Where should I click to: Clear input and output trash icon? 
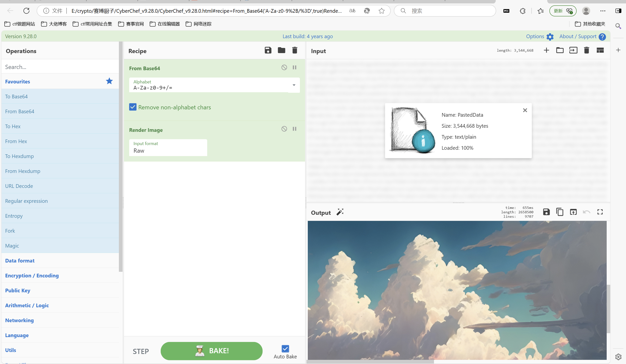pos(587,50)
